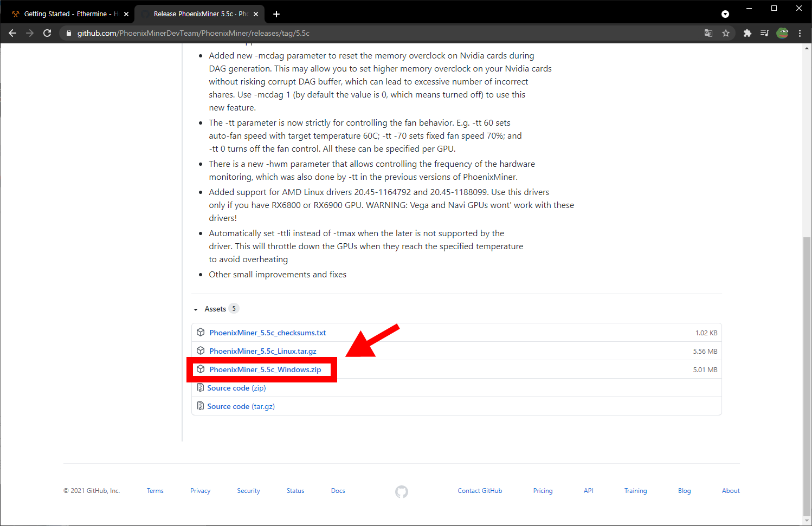
Task: Download Source code (tar.gz)
Action: point(241,406)
